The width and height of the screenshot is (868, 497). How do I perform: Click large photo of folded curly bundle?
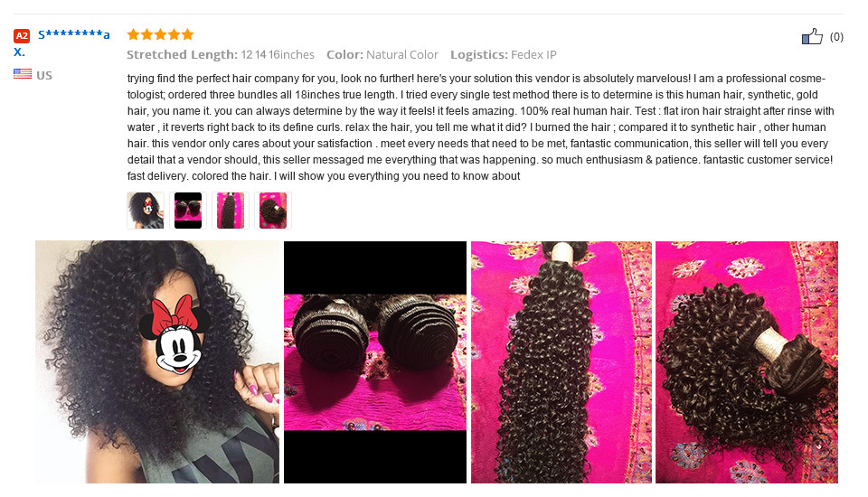click(x=747, y=362)
